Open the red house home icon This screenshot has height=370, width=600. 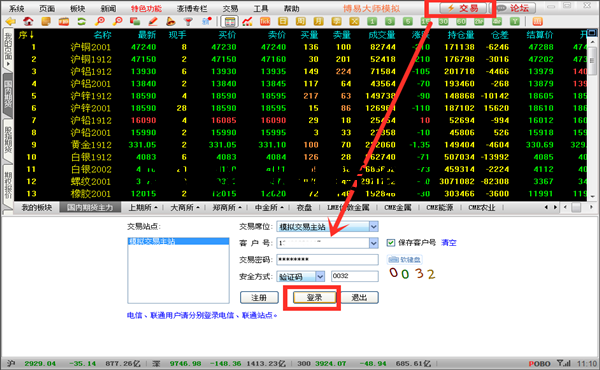point(28,21)
